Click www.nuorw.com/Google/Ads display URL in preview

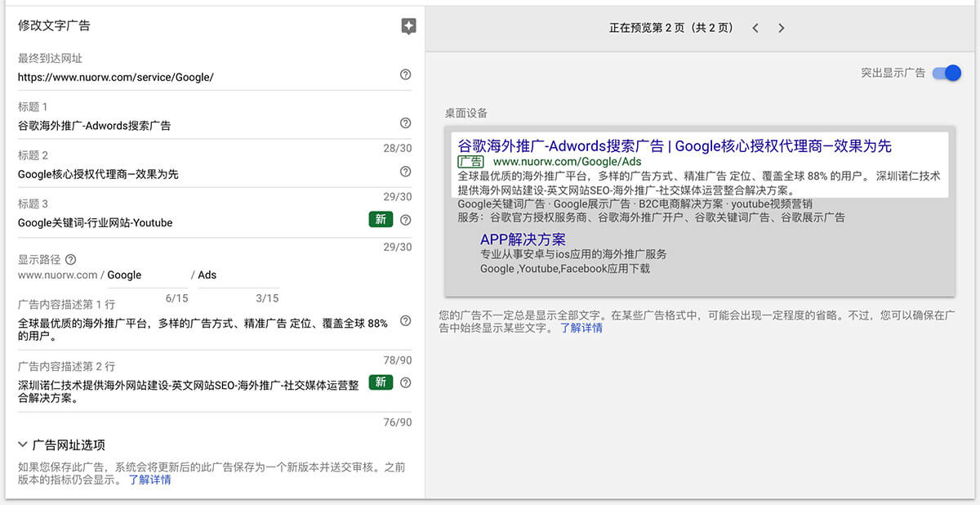pos(567,162)
